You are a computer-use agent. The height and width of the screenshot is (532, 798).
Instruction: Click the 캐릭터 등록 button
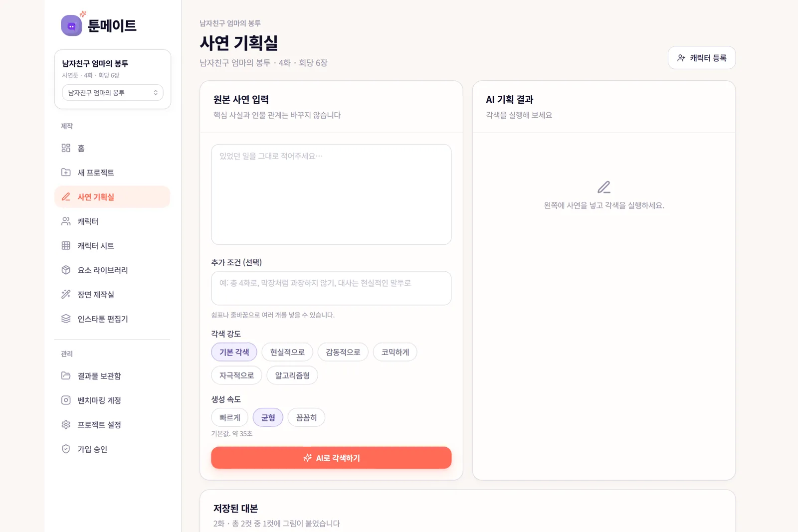pos(702,58)
